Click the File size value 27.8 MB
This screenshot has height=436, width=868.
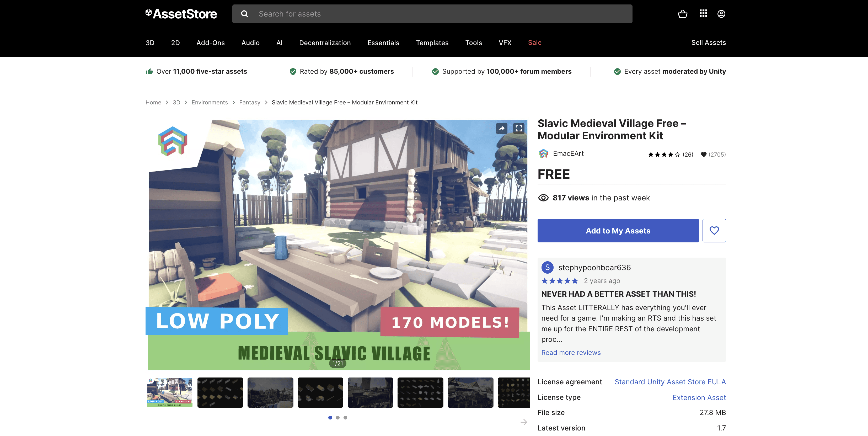(x=713, y=413)
